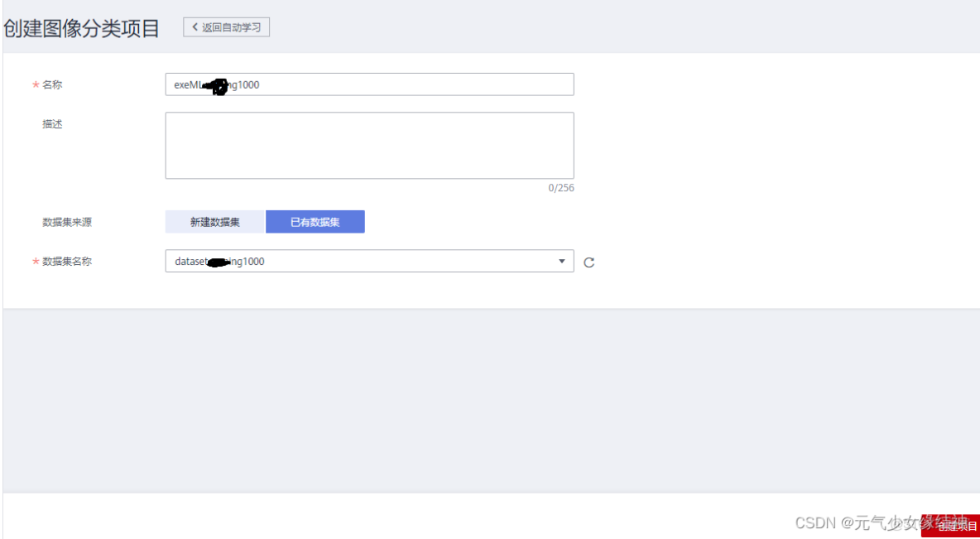This screenshot has height=539, width=980.
Task: Open the 数据集名称 dropdown list
Action: [x=369, y=262]
